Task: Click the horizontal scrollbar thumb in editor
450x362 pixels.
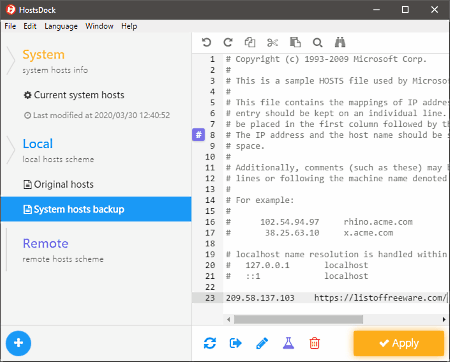Action: pyautogui.click(x=298, y=319)
